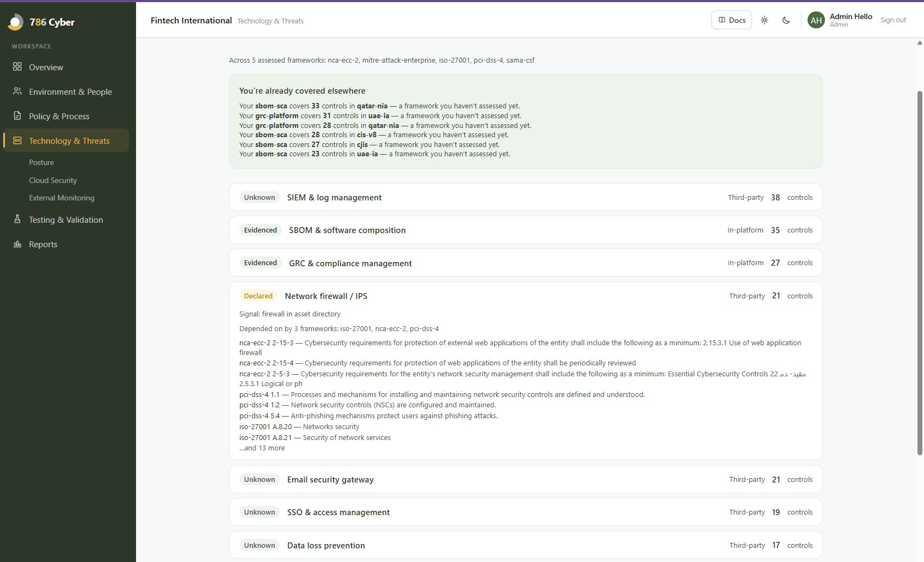Click Unknown badge on SSO row
The height and width of the screenshot is (562, 924).
260,512
